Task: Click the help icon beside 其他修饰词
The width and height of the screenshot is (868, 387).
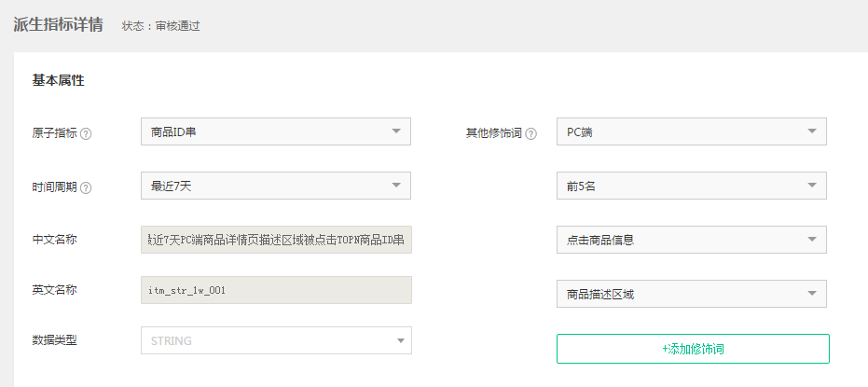Action: [x=531, y=133]
